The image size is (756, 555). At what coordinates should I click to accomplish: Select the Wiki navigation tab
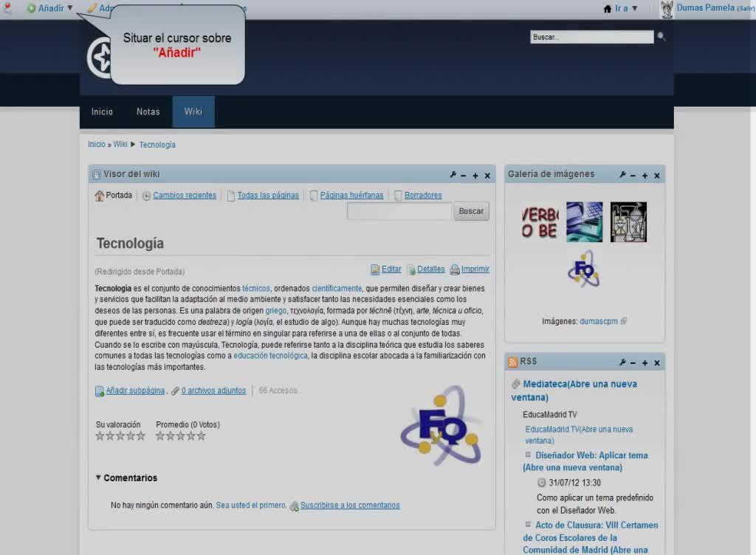193,111
